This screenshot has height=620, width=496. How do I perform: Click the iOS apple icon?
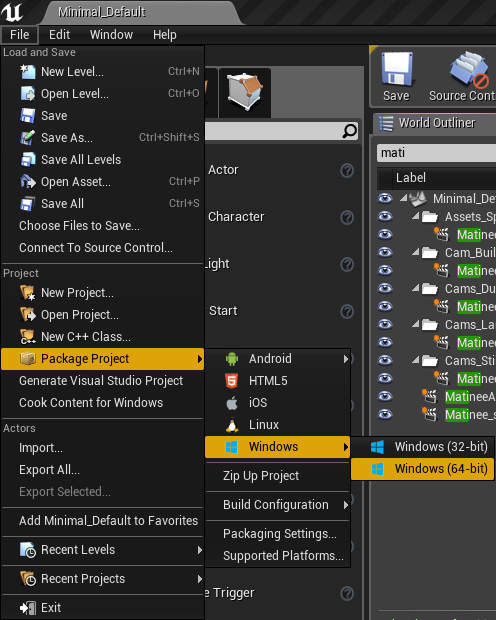[x=232, y=403]
